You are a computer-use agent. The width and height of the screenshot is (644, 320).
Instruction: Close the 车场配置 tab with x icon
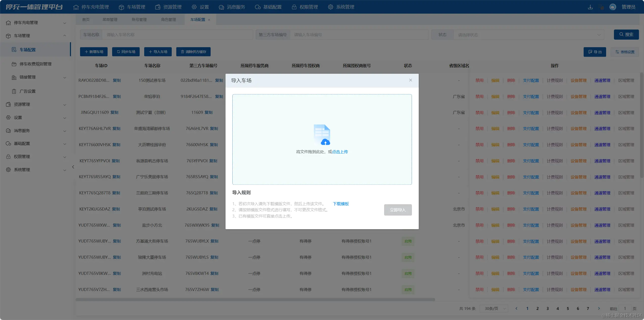209,20
